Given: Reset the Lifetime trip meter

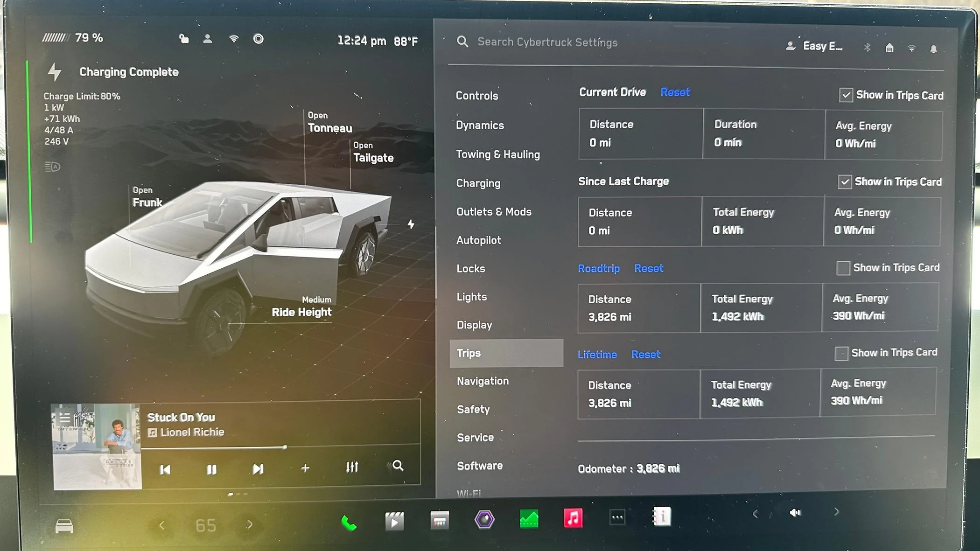Looking at the screenshot, I should [646, 355].
